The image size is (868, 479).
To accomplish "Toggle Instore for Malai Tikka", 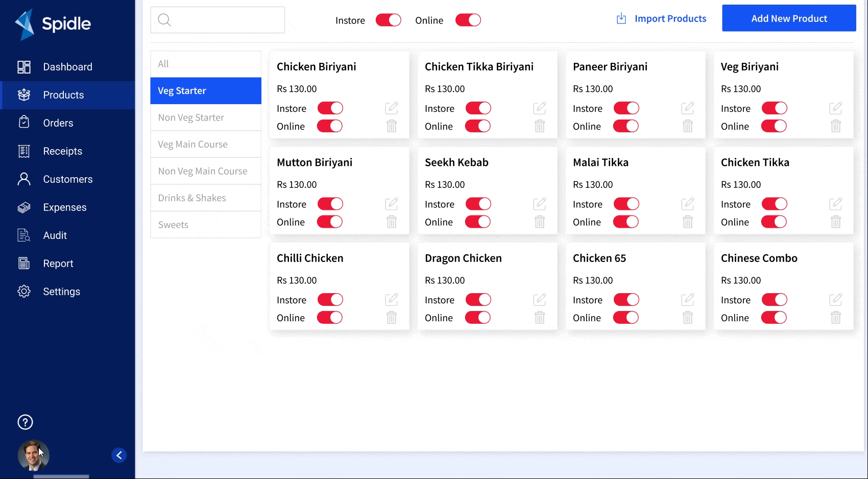I will pyautogui.click(x=626, y=204).
